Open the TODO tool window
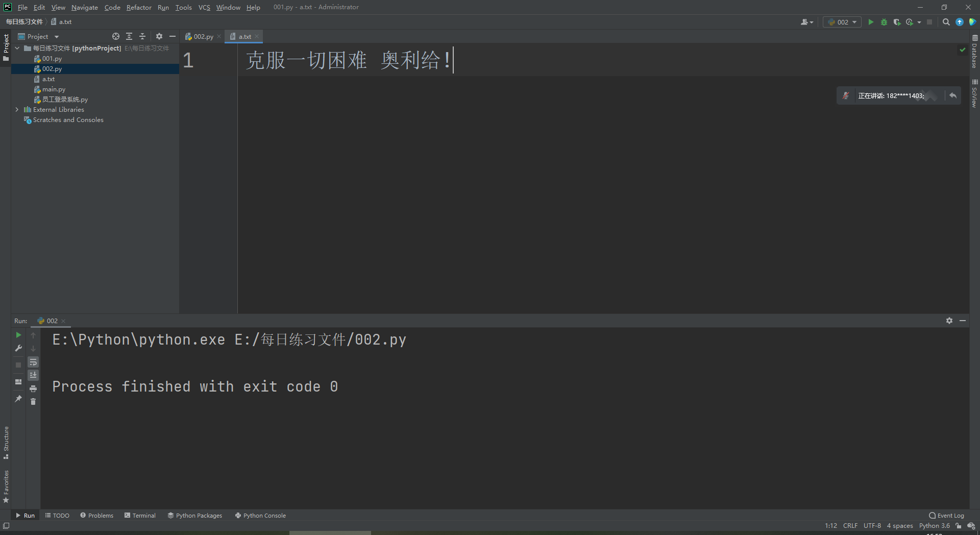The height and width of the screenshot is (535, 980). tap(57, 516)
